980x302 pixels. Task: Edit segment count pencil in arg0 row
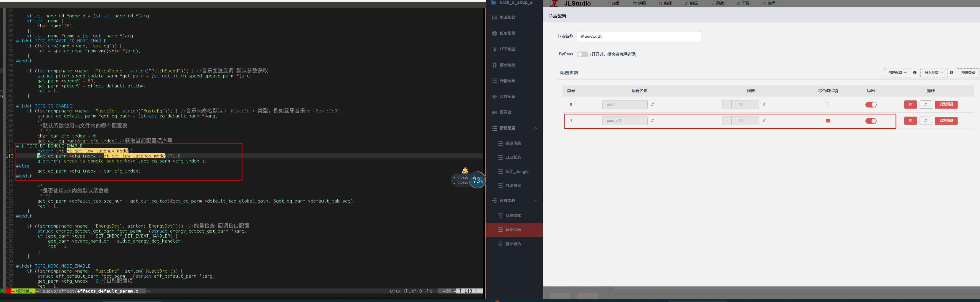coord(764,104)
